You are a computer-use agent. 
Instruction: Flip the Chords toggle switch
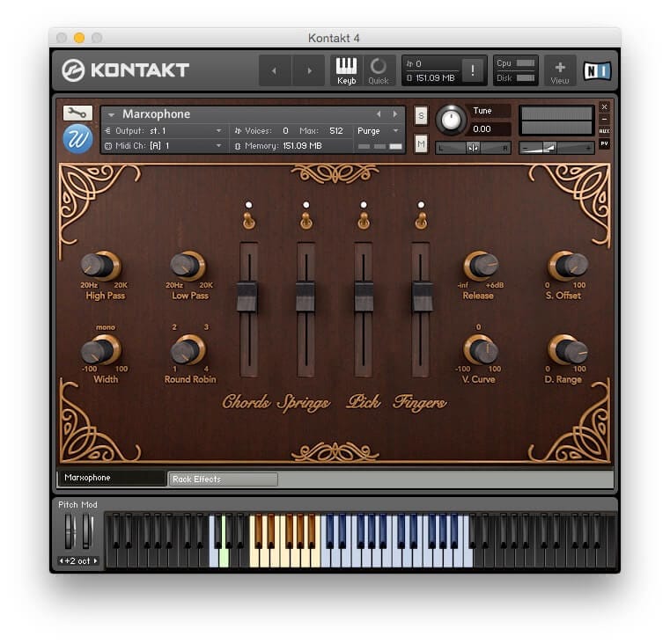click(x=248, y=220)
